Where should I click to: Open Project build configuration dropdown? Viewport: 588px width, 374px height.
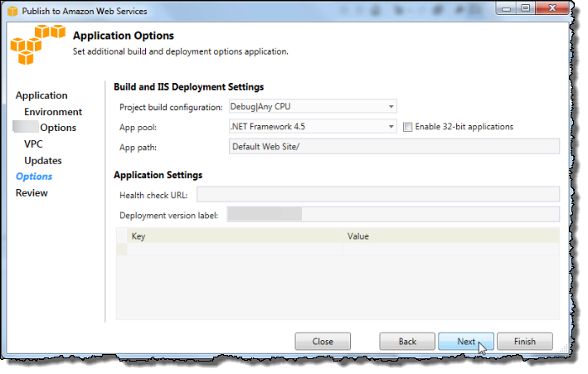312,106
